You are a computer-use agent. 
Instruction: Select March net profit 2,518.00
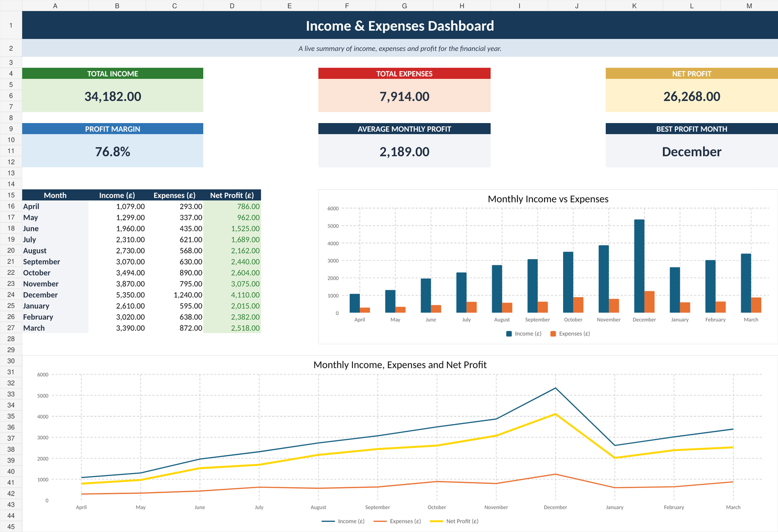tap(232, 328)
